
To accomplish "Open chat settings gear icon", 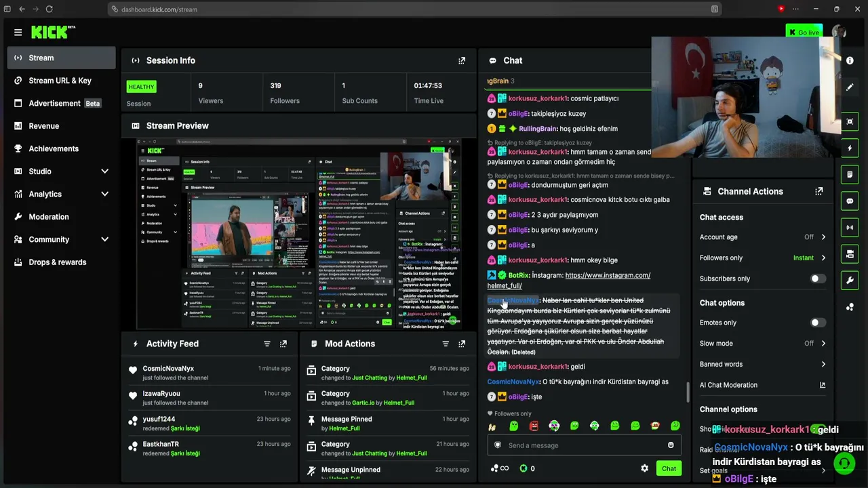I will click(x=644, y=468).
